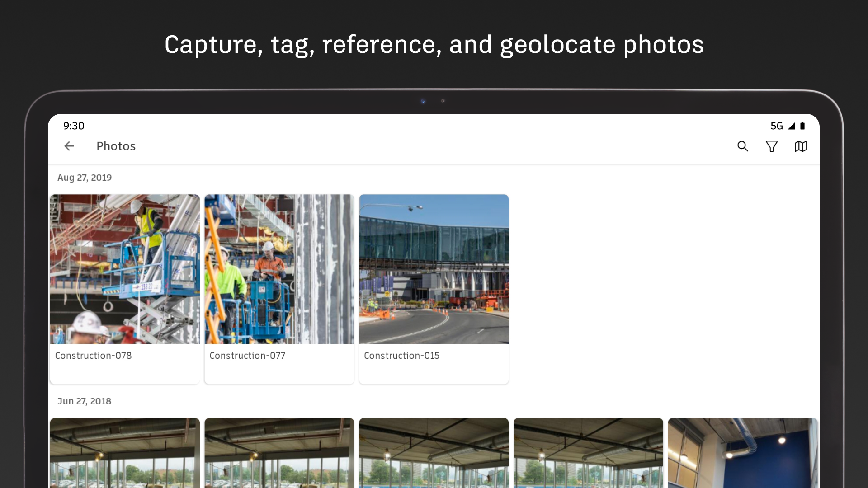
Task: Open the blue wall photo under Jun 27, 2018
Action: [x=743, y=453]
